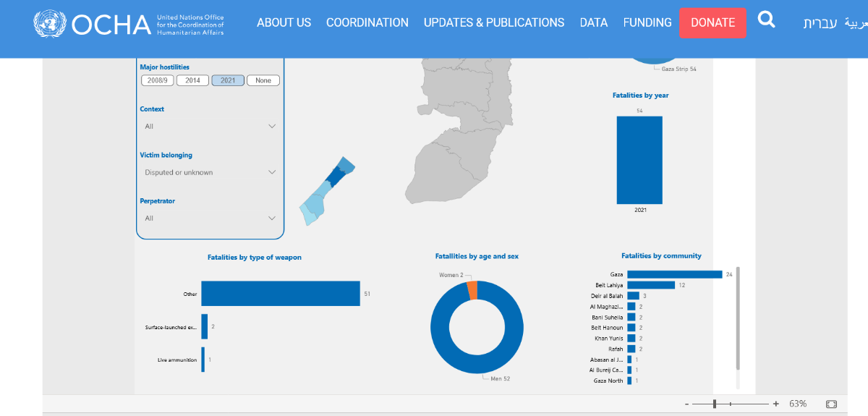
Task: Click the OCHA United Nations logo
Action: tap(129, 24)
